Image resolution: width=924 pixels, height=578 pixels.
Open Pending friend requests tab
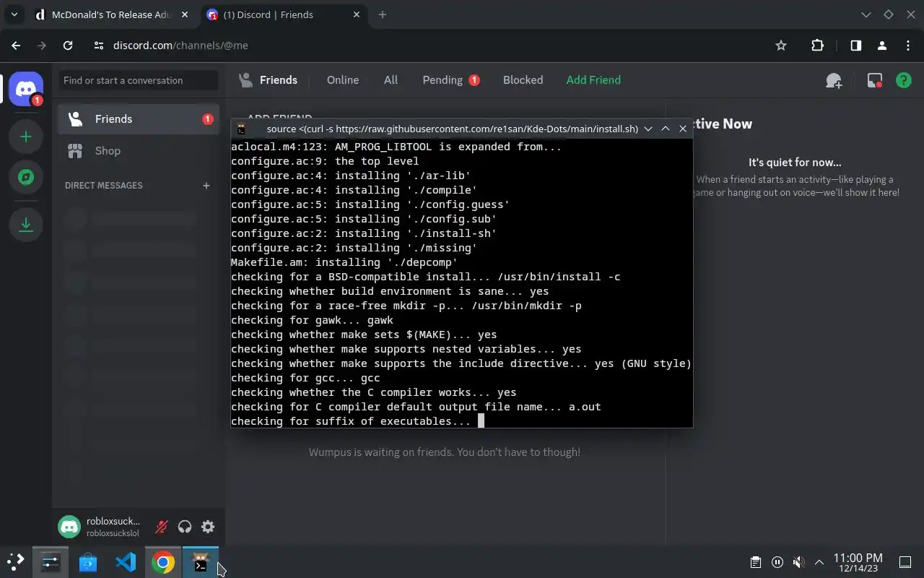tap(451, 80)
